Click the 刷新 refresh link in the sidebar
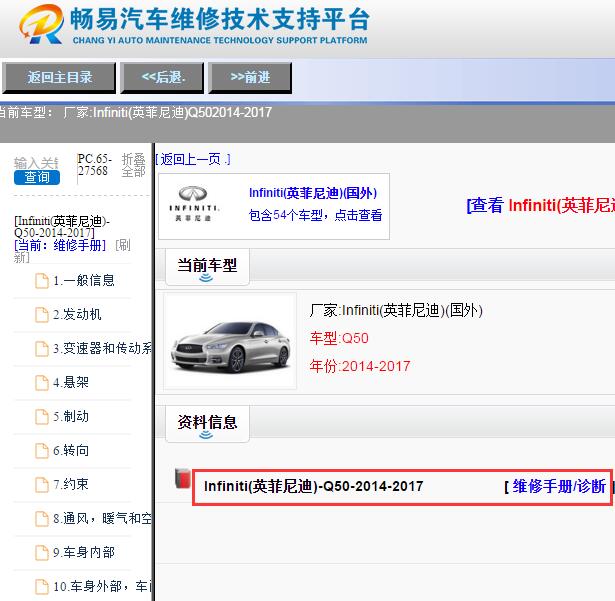The image size is (615, 601). tap(72, 251)
